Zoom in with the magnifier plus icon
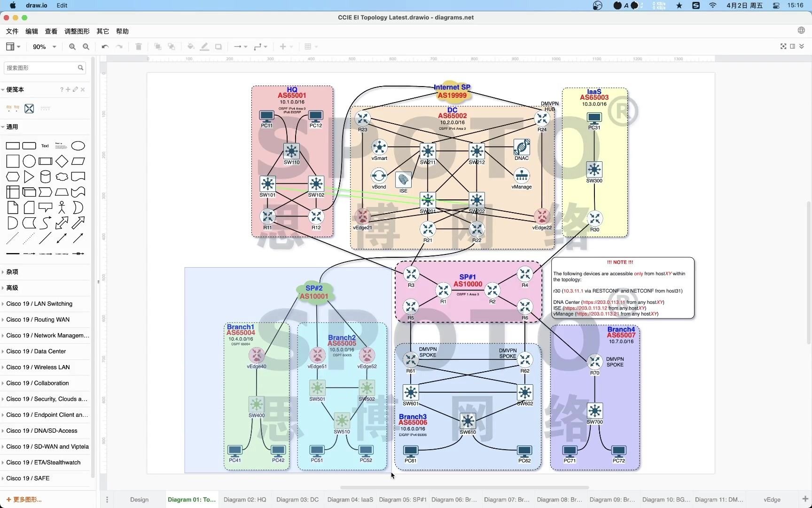Image resolution: width=812 pixels, height=508 pixels. (x=72, y=47)
